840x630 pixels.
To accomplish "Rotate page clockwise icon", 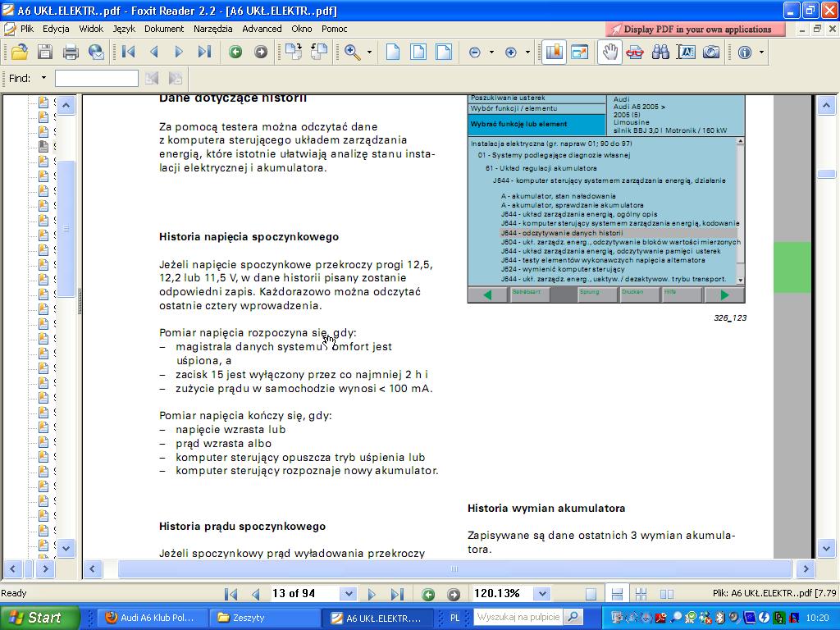I will 293,52.
